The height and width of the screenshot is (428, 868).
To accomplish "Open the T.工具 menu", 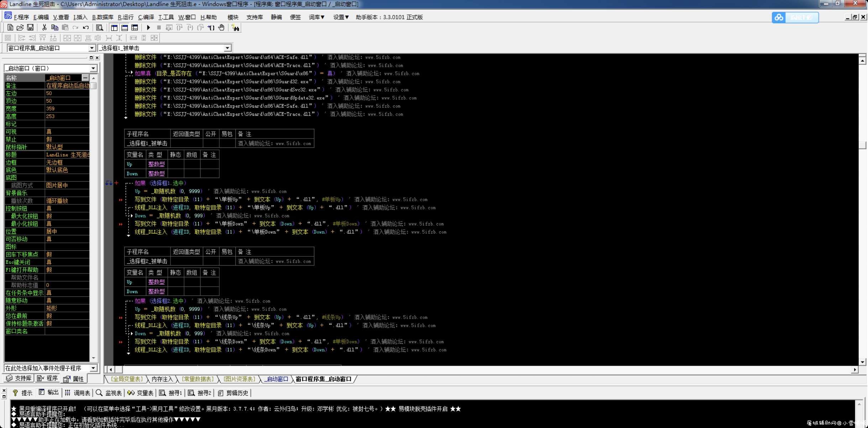I will [x=166, y=17].
